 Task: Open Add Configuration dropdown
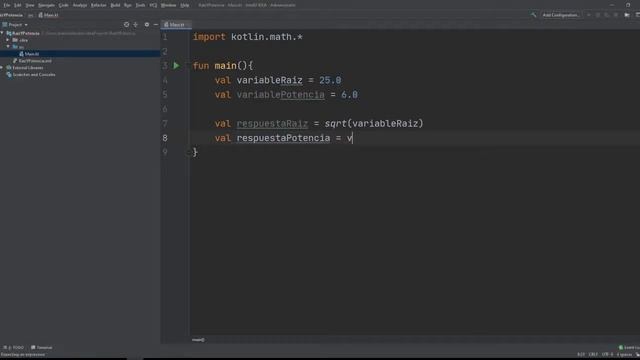[560, 15]
